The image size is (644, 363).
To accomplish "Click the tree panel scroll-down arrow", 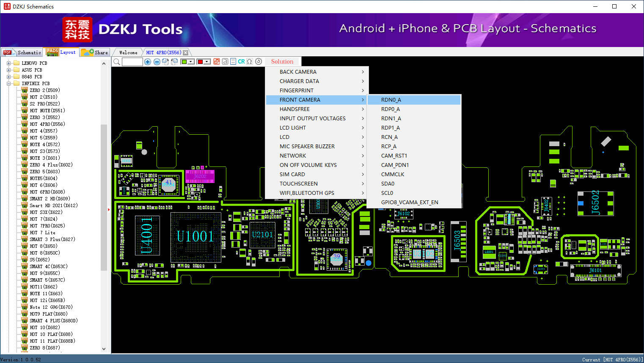I will click(x=104, y=349).
